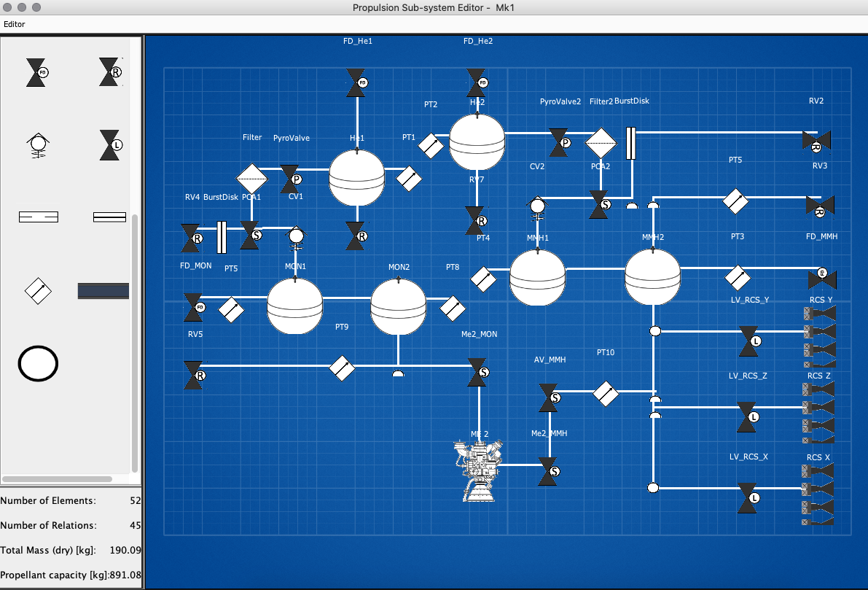This screenshot has height=590, width=868.
Task: Select the burst disk bar in the palette
Action: click(109, 217)
